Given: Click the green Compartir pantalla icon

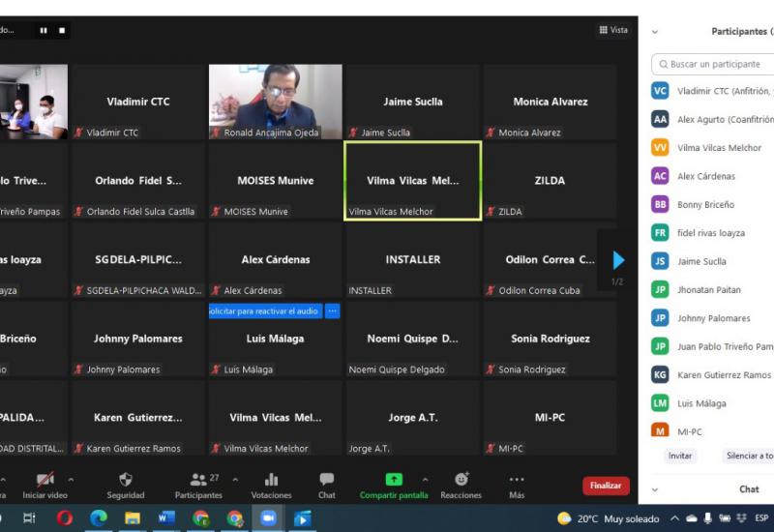Looking at the screenshot, I should pyautogui.click(x=394, y=480).
